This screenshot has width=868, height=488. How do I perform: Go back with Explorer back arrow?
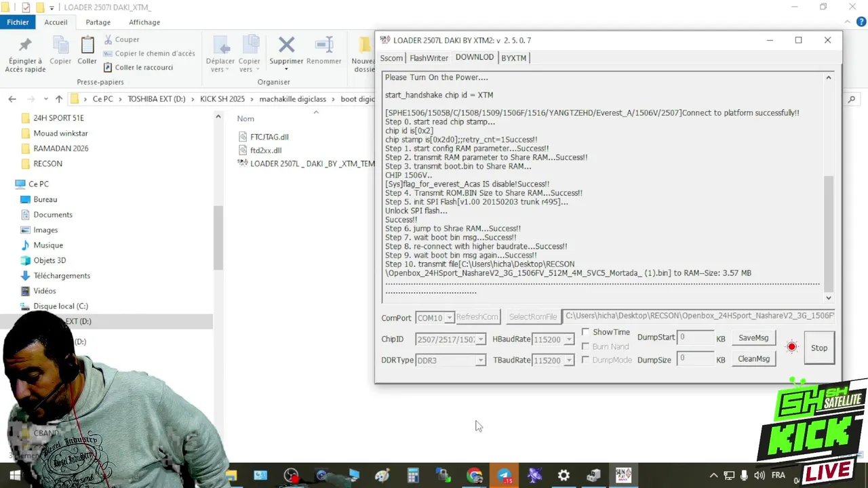pyautogui.click(x=12, y=99)
